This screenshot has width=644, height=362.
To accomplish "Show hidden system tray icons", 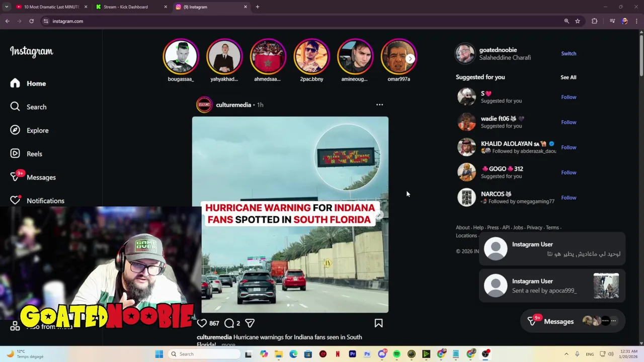I will tap(566, 354).
